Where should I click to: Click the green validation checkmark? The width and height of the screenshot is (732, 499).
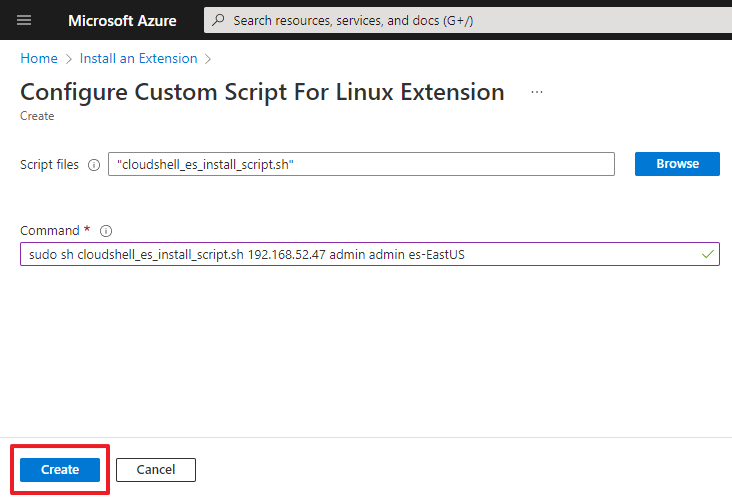pyautogui.click(x=708, y=255)
